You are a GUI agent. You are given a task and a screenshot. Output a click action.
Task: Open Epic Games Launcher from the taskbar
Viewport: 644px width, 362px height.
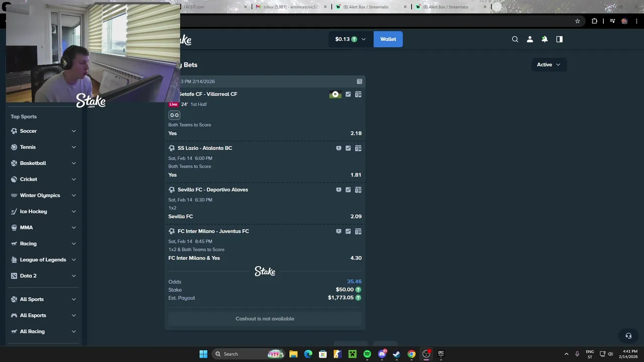441,354
